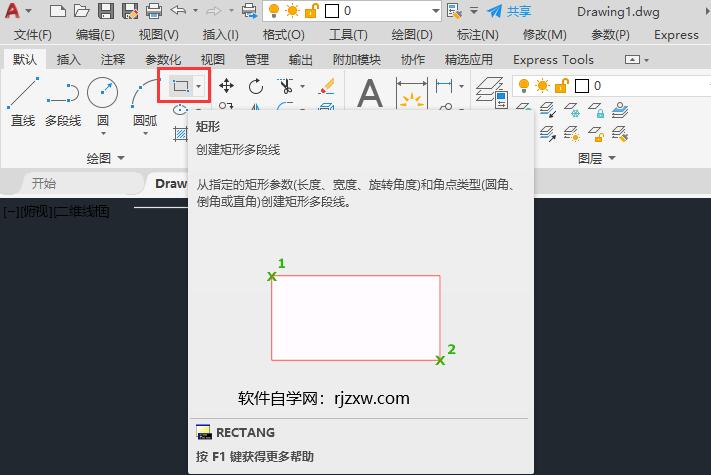
Task: Expand the Arc tool dropdown arrow
Action: (145, 133)
